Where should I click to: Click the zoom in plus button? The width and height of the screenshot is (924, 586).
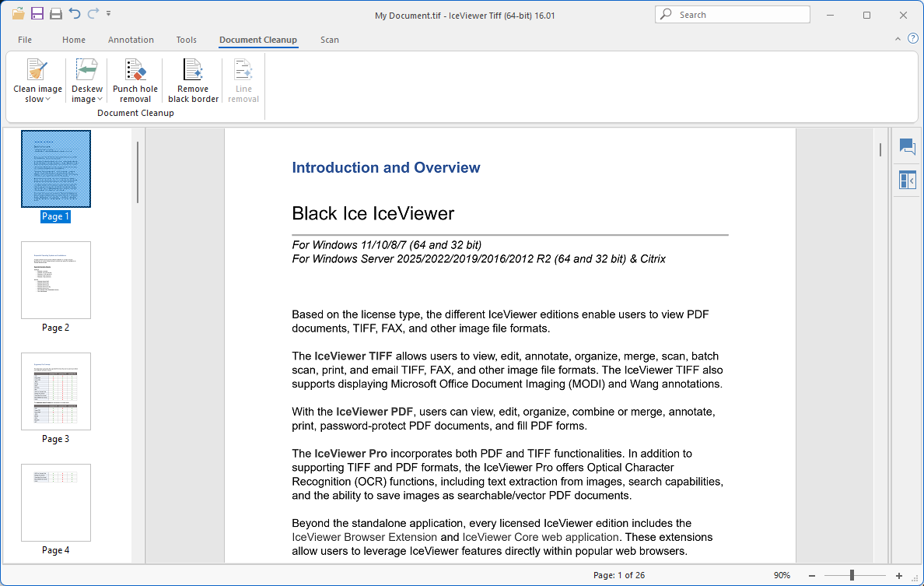pyautogui.click(x=899, y=575)
